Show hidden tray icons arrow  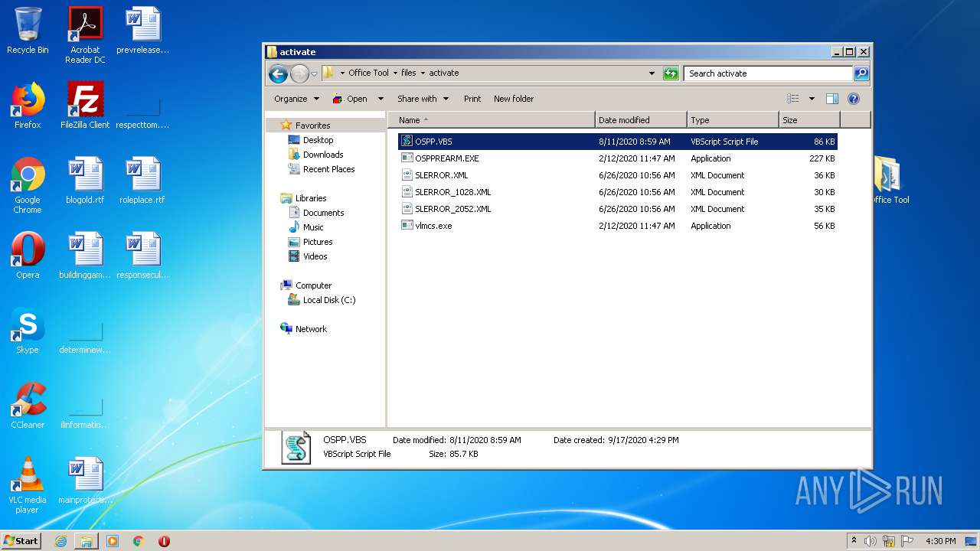(854, 541)
